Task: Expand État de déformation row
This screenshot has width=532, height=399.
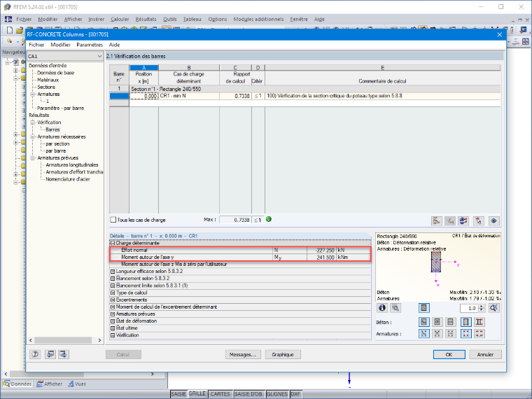Action: (113, 321)
